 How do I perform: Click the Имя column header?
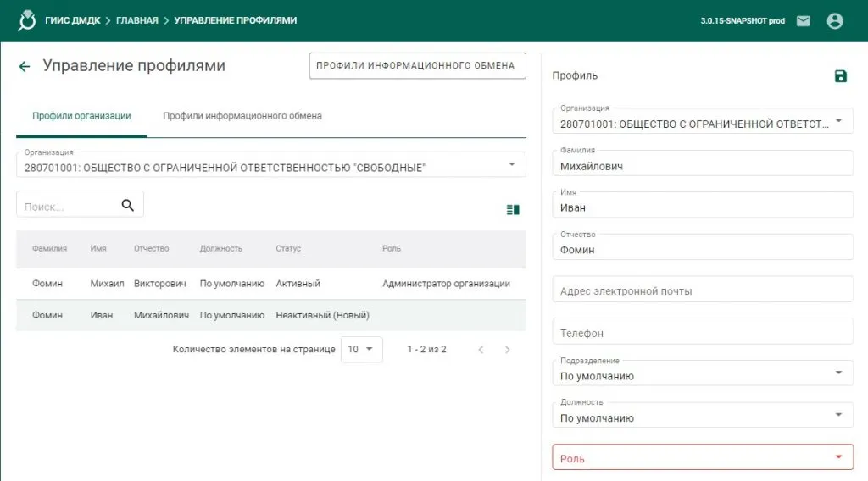(98, 249)
